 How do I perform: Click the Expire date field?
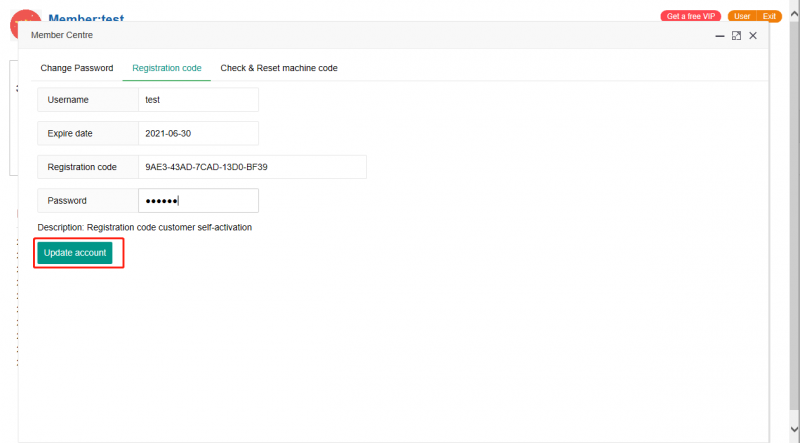coord(198,133)
